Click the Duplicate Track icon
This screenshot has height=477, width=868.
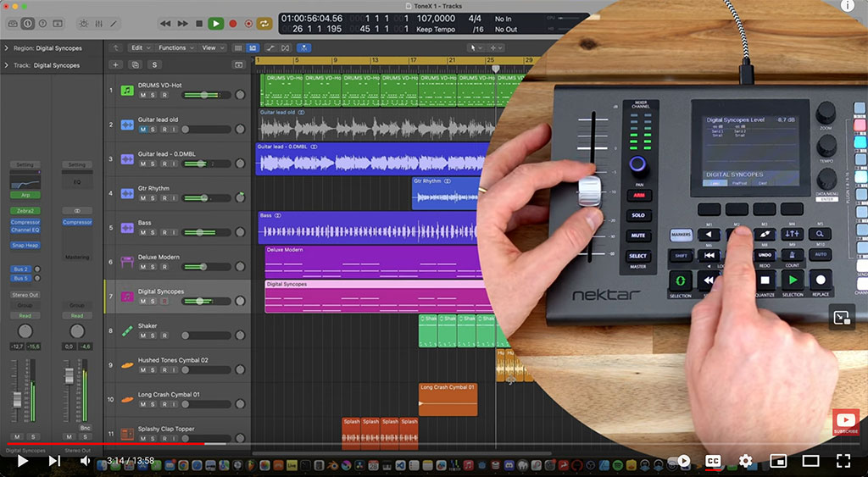135,64
